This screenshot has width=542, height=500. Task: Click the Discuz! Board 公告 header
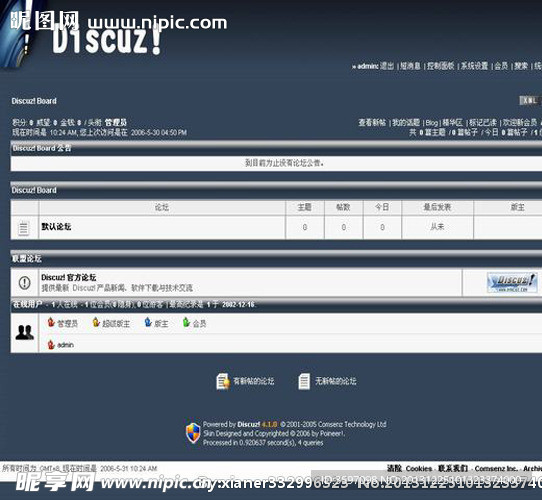(41, 148)
